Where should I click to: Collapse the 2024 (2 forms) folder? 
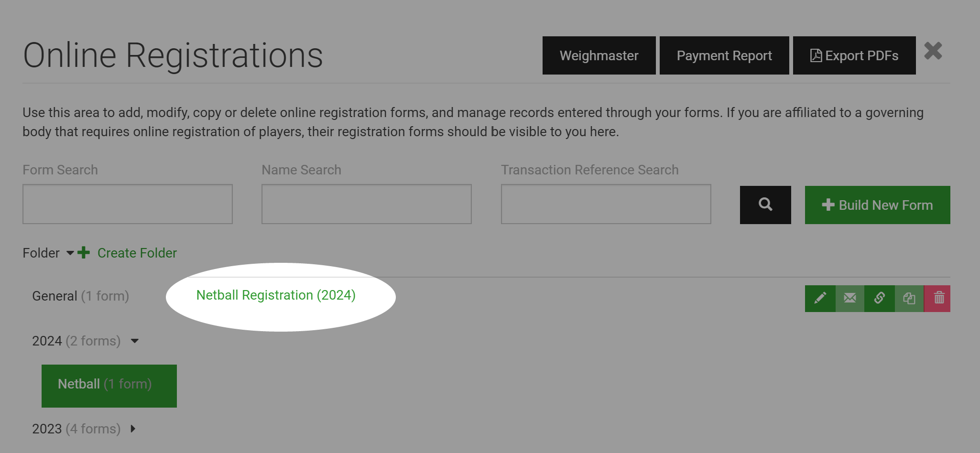point(135,341)
